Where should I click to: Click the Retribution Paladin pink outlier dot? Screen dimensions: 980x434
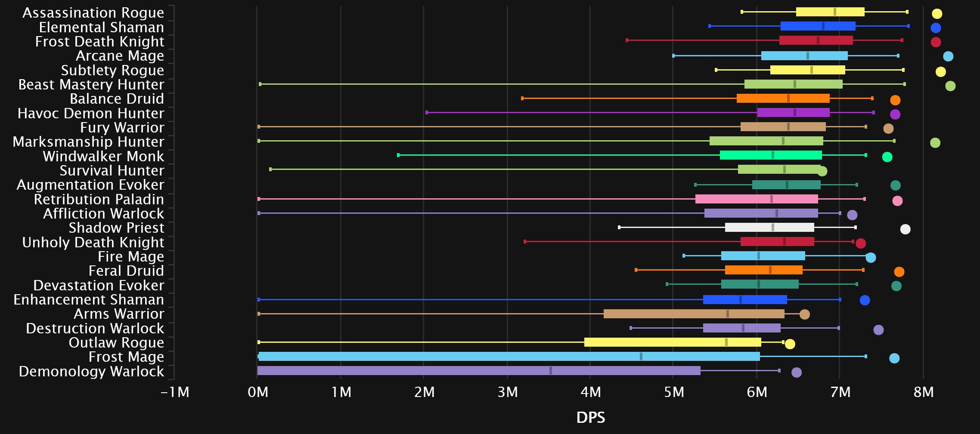pos(897,201)
